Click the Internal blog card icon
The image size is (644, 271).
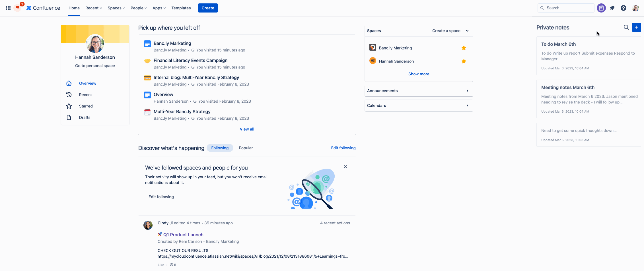pos(147,78)
